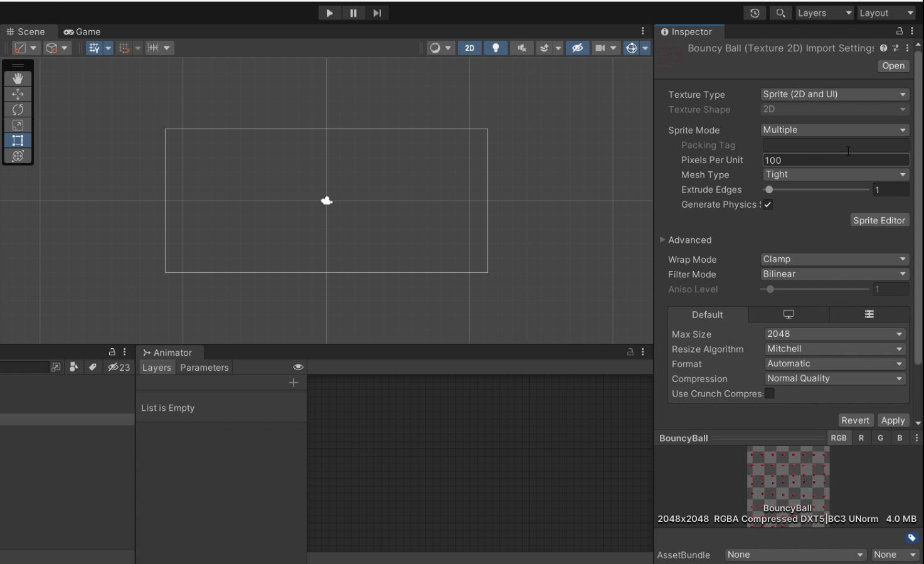
Task: Toggle 2D view mode
Action: pos(469,48)
